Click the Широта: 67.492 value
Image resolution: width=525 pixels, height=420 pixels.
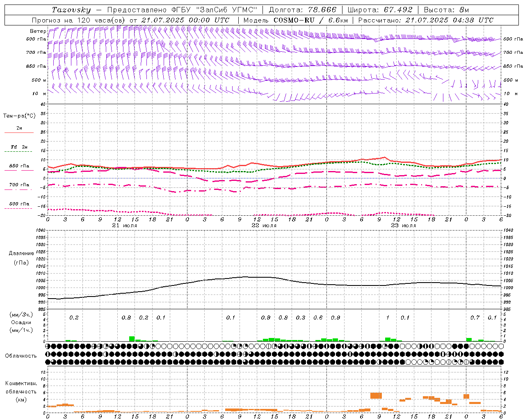pyautogui.click(x=380, y=10)
